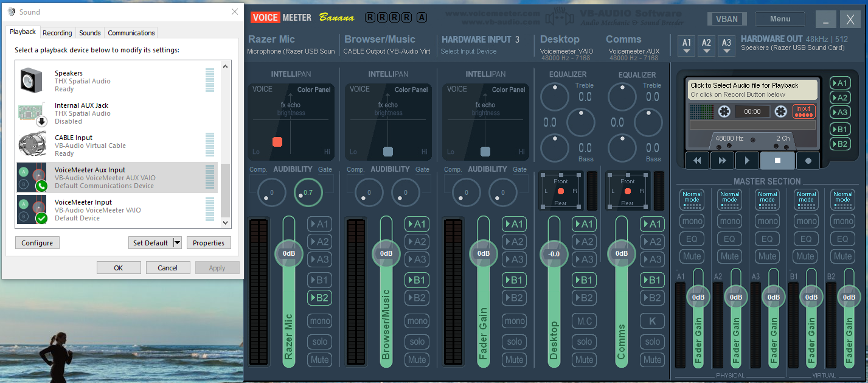This screenshot has width=868, height=383.
Task: Open the Playback tab
Action: pyautogui.click(x=23, y=32)
